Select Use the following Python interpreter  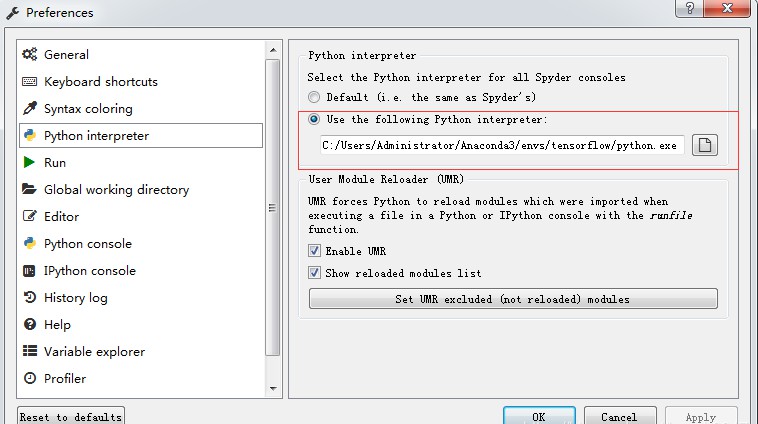click(x=314, y=119)
